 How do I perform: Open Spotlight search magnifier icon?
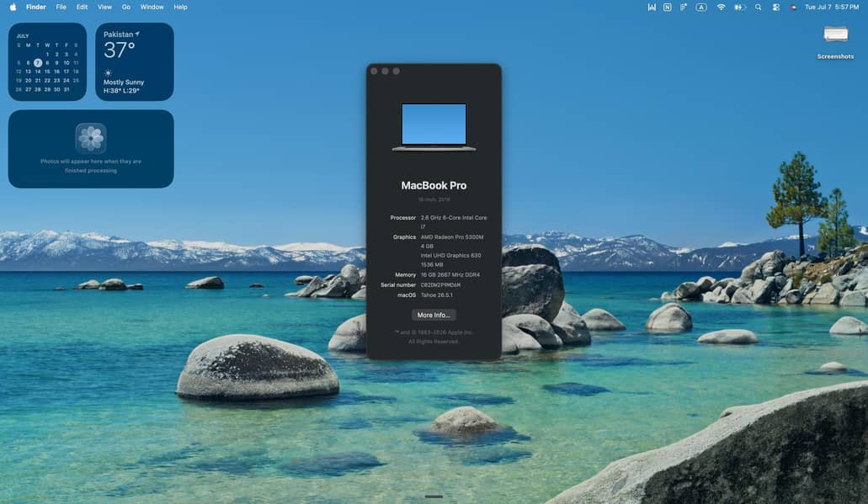click(x=758, y=8)
